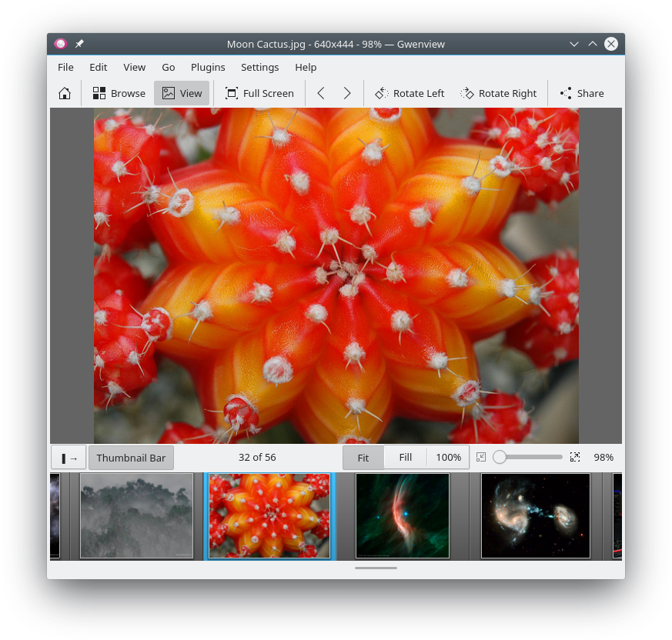
Task: Select Rotate Left to rotate the cactus photo
Action: [x=410, y=92]
